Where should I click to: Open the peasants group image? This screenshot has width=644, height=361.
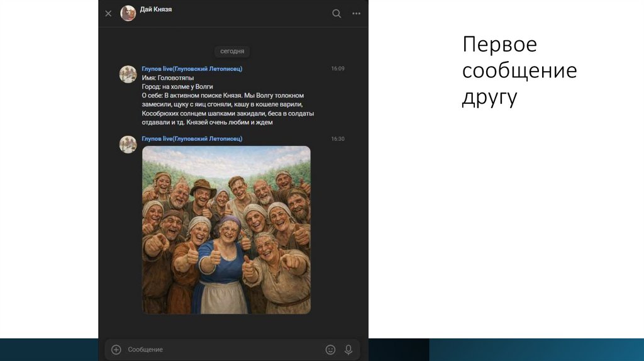[226, 230]
